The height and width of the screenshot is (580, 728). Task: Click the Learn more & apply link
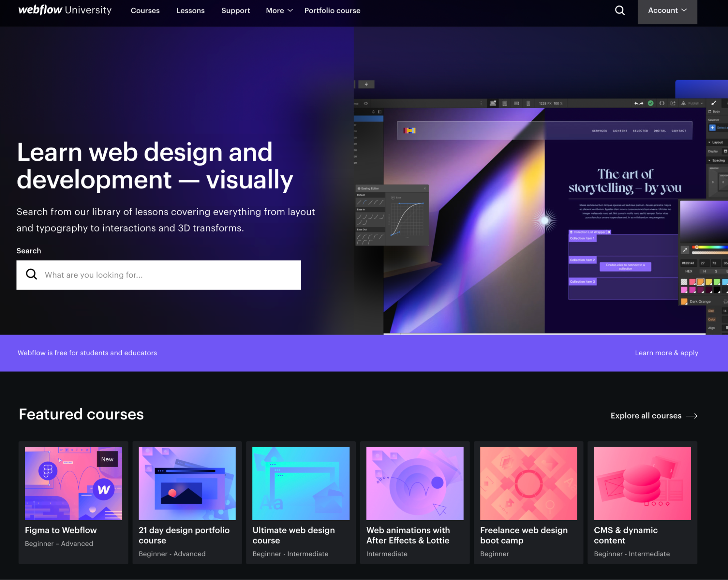pos(666,352)
